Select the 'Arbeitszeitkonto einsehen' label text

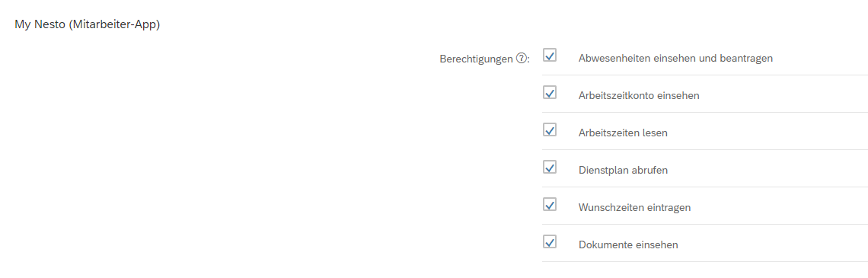[x=639, y=95]
